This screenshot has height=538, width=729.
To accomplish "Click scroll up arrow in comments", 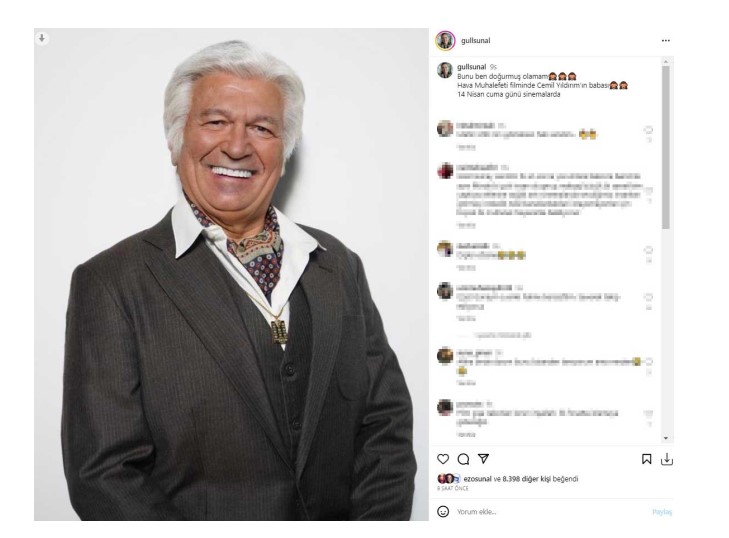I will tap(666, 61).
